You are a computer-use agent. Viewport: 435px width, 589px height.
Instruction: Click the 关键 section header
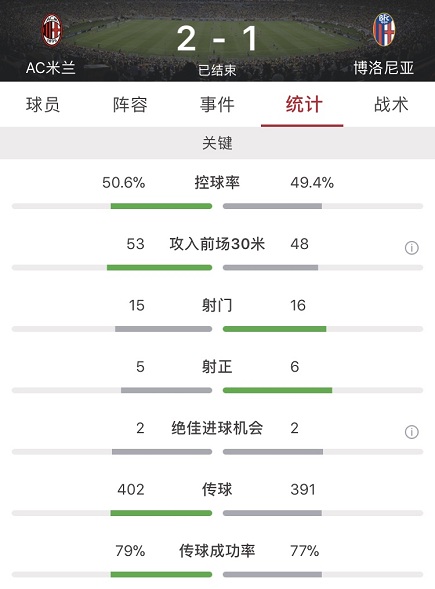pyautogui.click(x=218, y=143)
